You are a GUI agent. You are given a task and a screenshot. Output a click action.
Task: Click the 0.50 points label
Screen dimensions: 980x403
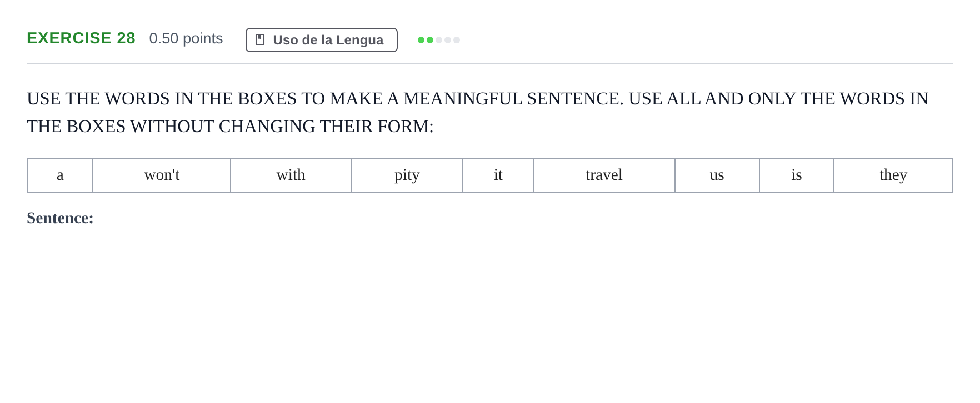point(186,38)
